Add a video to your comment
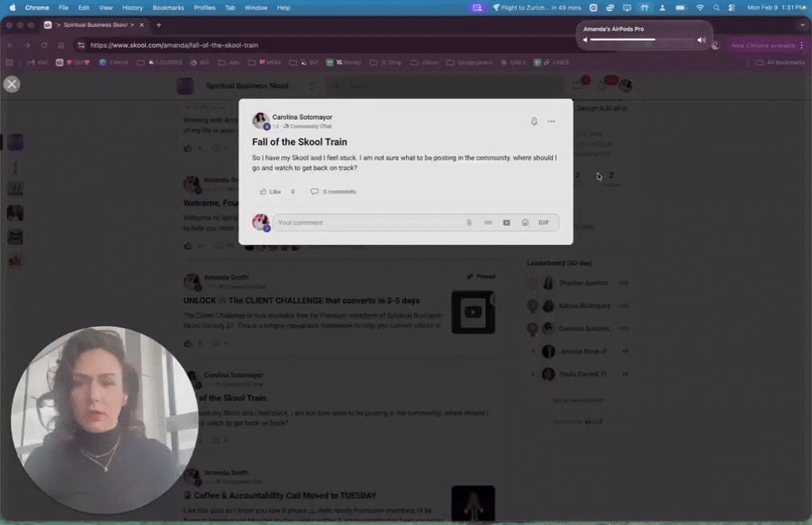The height and width of the screenshot is (525, 812). pos(507,222)
